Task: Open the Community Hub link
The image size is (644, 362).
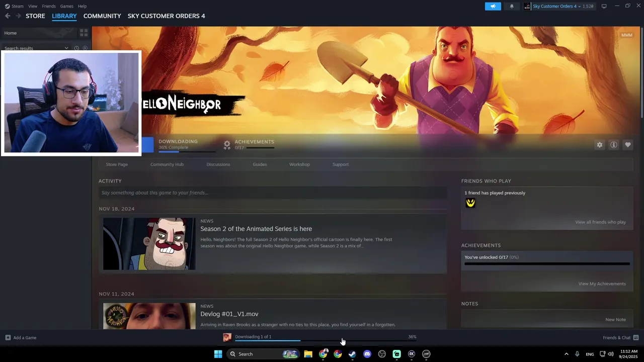Action: pyautogui.click(x=167, y=164)
